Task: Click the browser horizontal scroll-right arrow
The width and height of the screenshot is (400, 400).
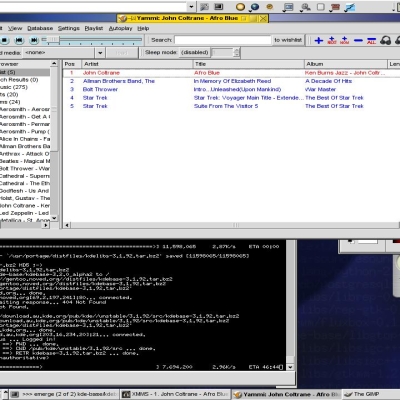Action: (x=46, y=225)
